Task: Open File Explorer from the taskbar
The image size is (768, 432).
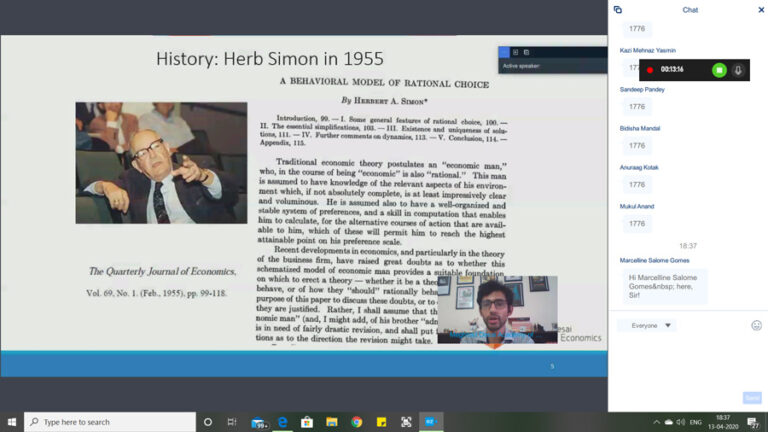Action: point(332,422)
